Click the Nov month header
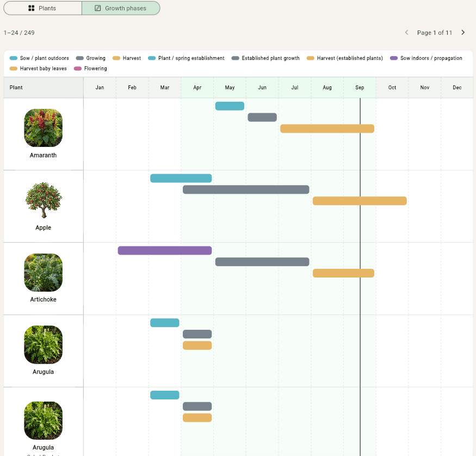 coord(425,88)
